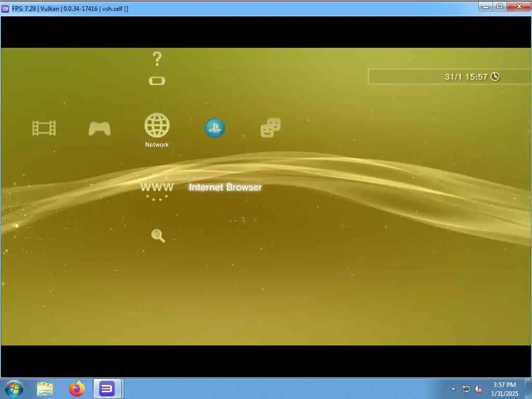Select the Remote Play handheld icon
532x399 pixels.
[x=157, y=81]
